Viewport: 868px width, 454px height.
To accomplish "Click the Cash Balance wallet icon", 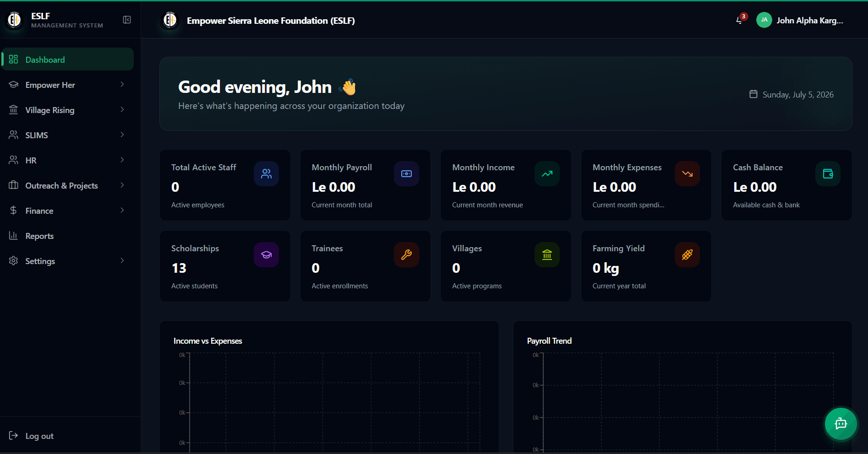I will tap(828, 173).
